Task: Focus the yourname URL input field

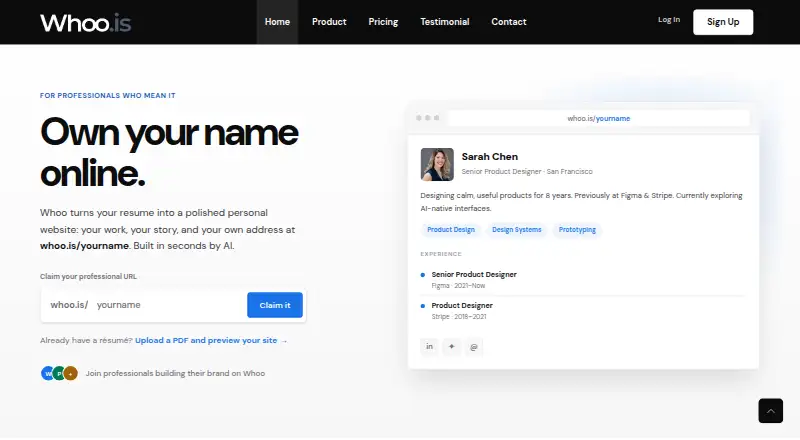Action: pyautogui.click(x=168, y=305)
